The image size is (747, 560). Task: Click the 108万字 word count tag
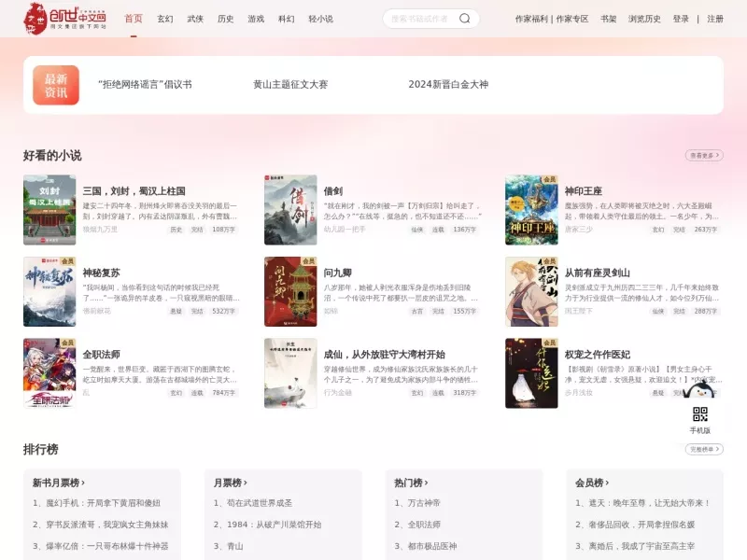223,230
